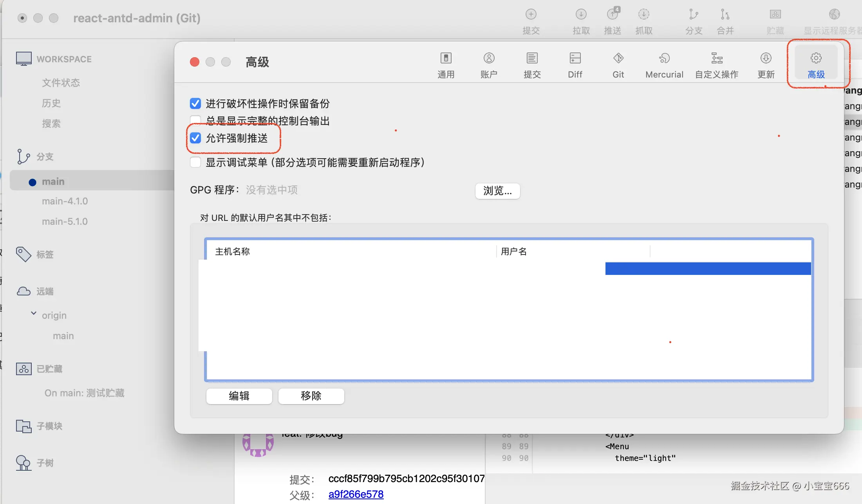Open the 更新 settings section
This screenshot has height=504, width=862.
pos(766,65)
